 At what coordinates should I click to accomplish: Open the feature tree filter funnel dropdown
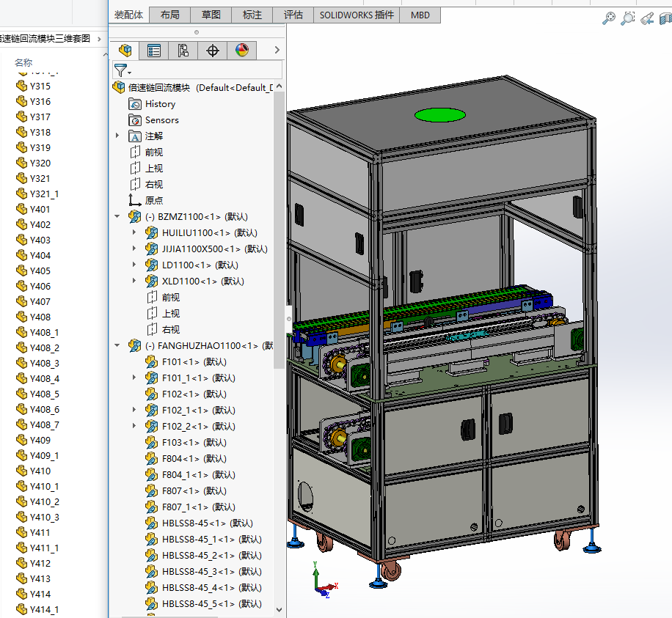coord(123,70)
